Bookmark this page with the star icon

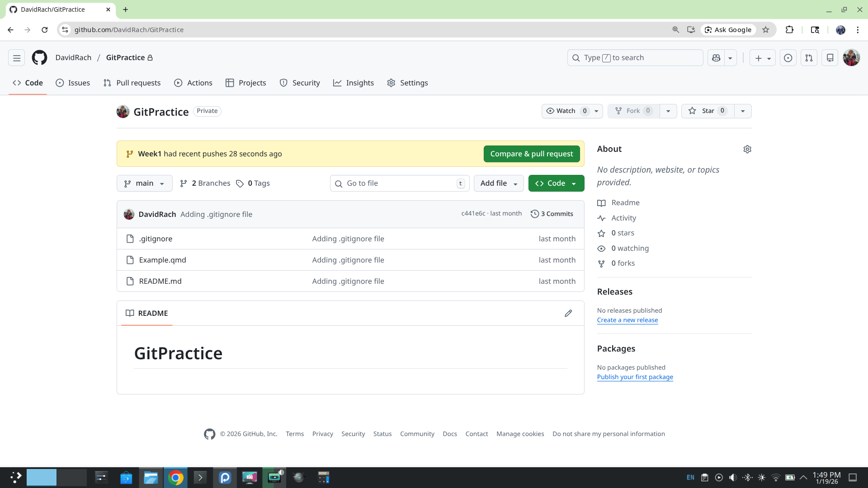766,30
